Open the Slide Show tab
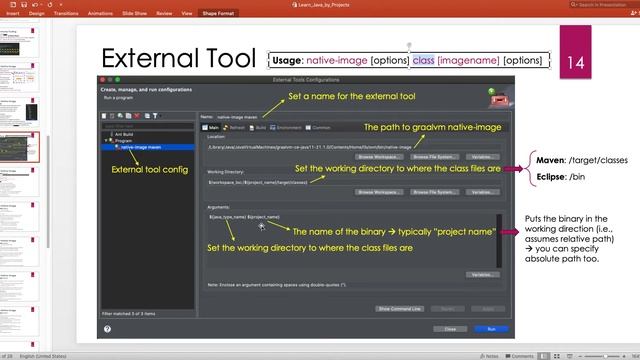This screenshot has width=640, height=360. coord(134,13)
